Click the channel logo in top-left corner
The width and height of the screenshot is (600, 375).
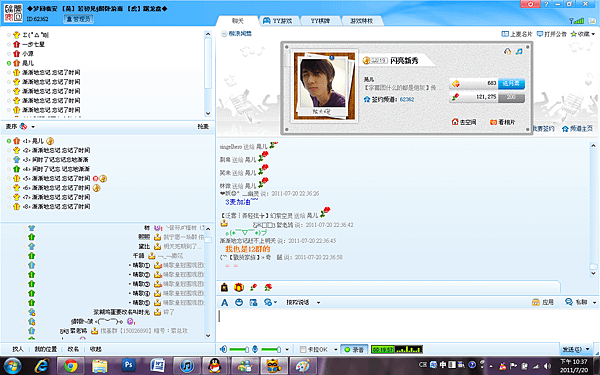pyautogui.click(x=13, y=13)
